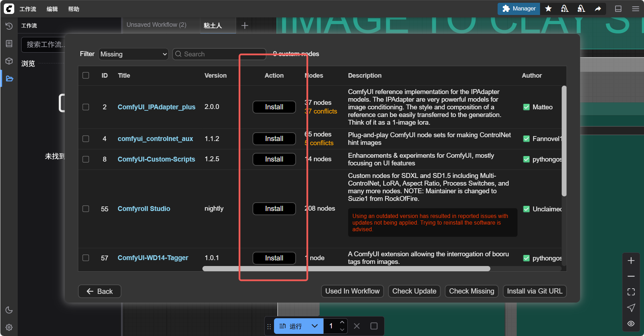
Task: Click the workflows folder icon in sidebar
Action: pyautogui.click(x=9, y=79)
